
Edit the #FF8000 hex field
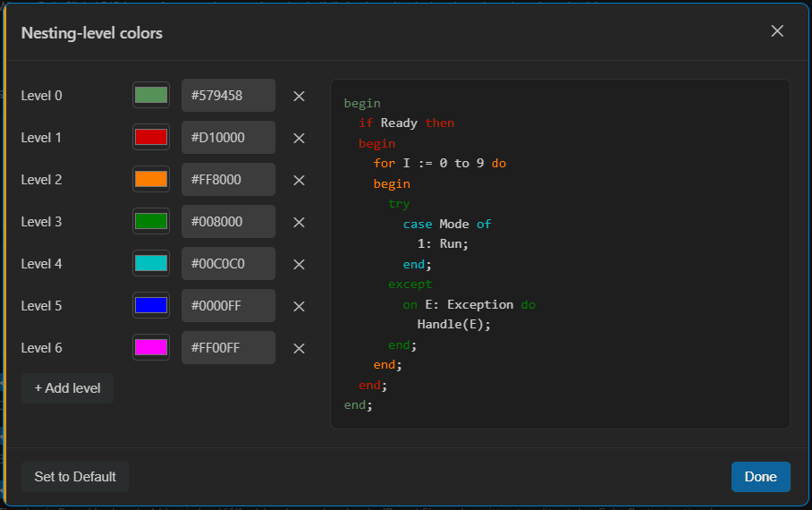(x=228, y=179)
